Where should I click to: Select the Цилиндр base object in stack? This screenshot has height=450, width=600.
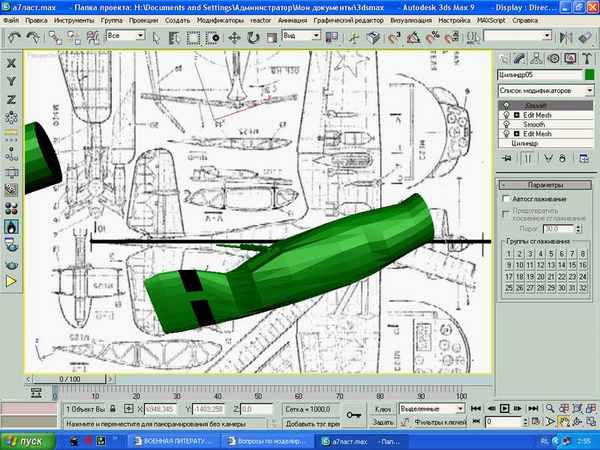point(525,143)
